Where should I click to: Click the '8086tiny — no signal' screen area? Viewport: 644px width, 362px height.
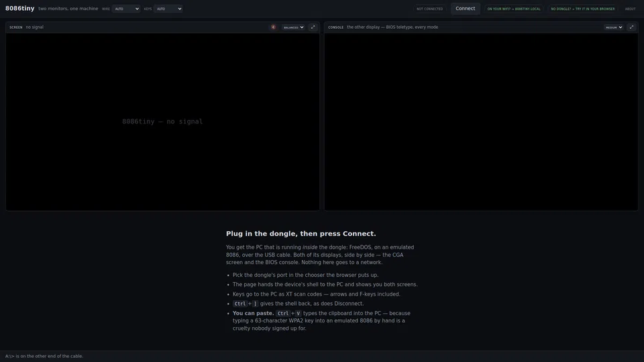click(162, 121)
